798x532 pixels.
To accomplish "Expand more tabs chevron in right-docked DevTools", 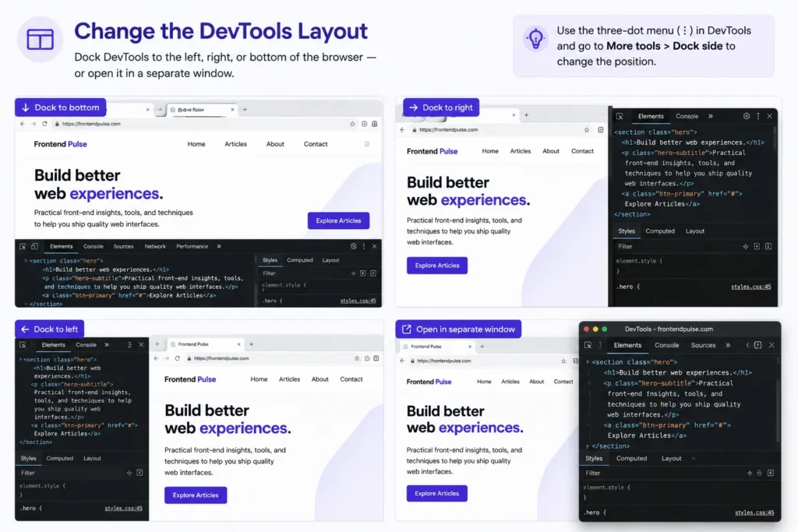I will (711, 116).
